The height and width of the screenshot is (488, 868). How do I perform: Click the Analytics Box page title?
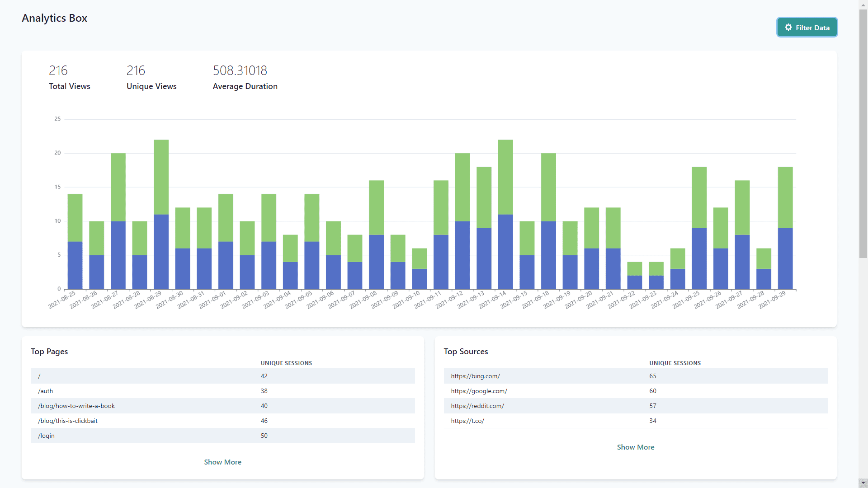(54, 18)
